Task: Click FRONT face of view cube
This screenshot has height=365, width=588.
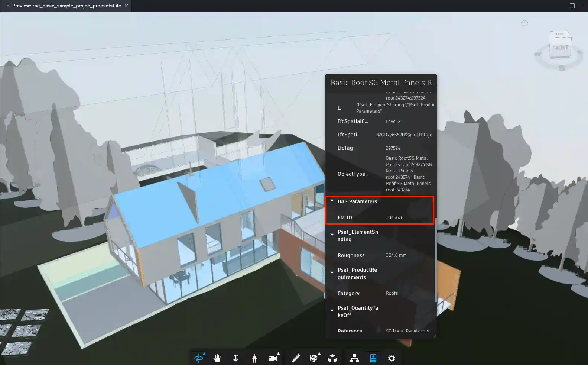Action: click(560, 48)
